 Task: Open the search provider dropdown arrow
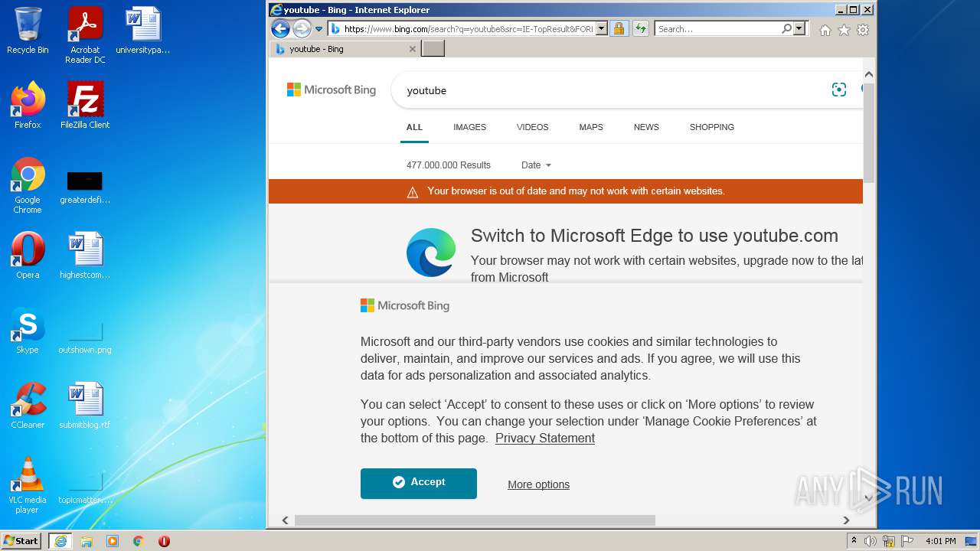[x=800, y=28]
